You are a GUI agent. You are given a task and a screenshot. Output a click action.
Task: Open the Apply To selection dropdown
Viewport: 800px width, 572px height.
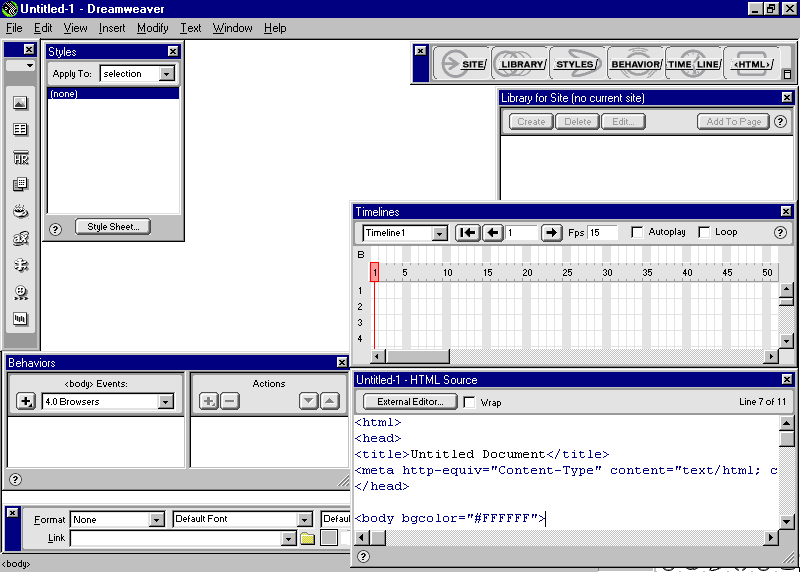(x=166, y=74)
